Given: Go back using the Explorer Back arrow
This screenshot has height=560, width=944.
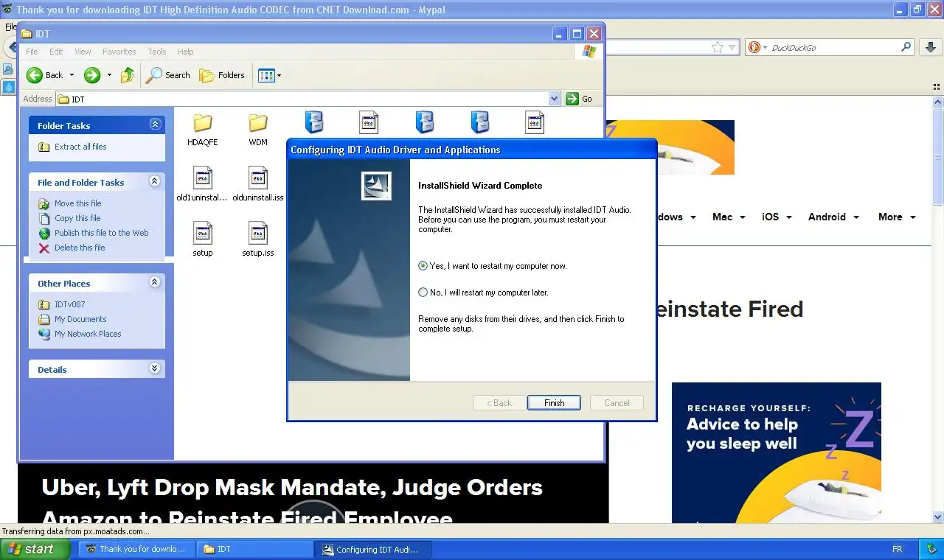Looking at the screenshot, I should coord(35,75).
